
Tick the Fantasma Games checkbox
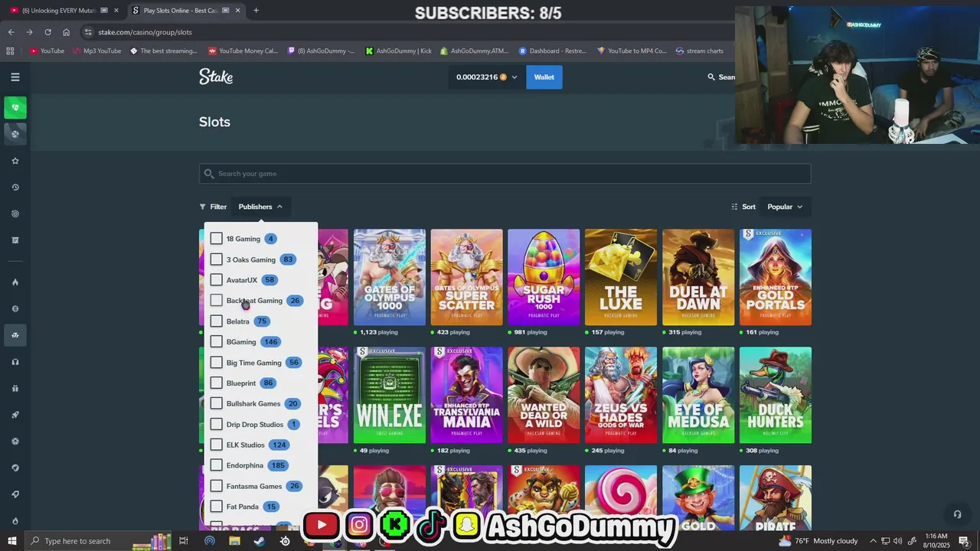[x=216, y=486]
